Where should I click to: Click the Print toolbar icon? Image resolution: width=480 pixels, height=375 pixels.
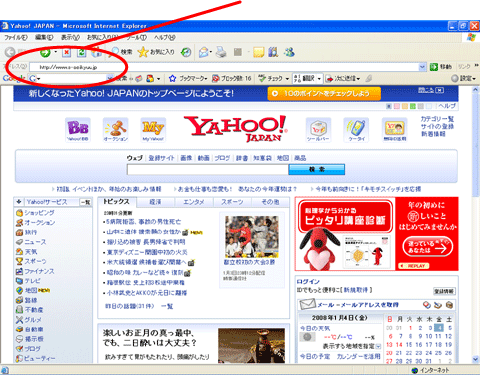click(221, 52)
